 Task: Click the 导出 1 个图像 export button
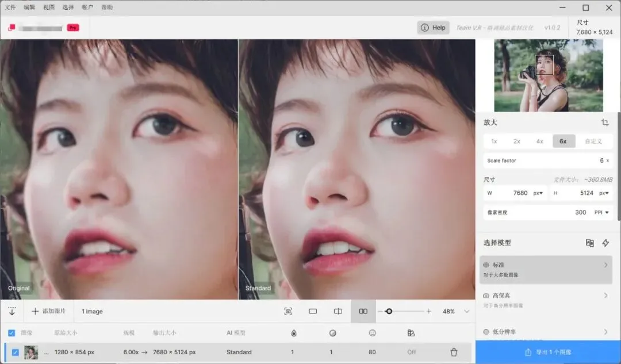[548, 352]
